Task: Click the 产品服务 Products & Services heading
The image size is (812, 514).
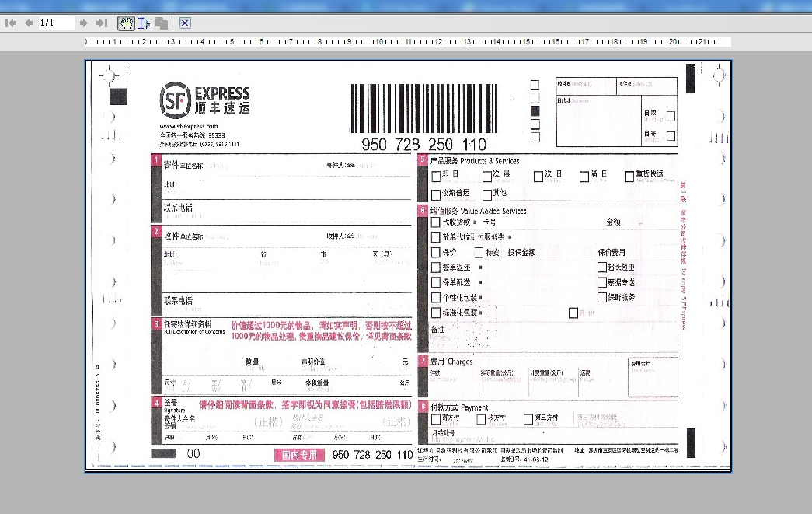Action: click(474, 161)
